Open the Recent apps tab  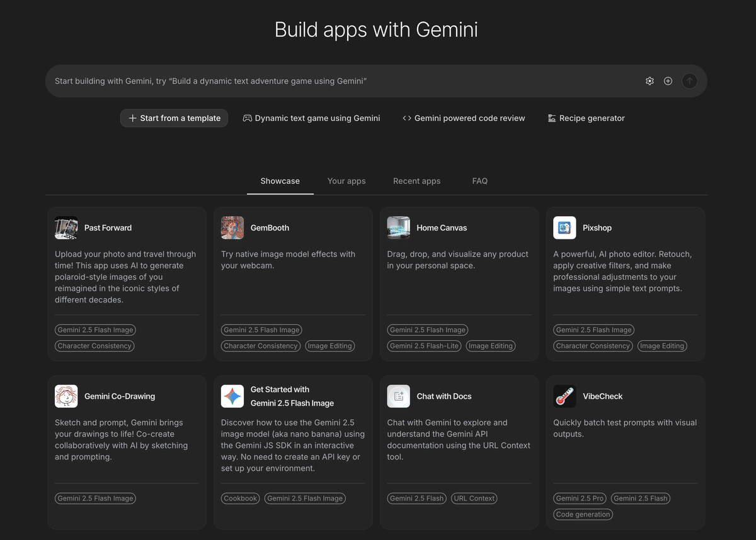417,181
